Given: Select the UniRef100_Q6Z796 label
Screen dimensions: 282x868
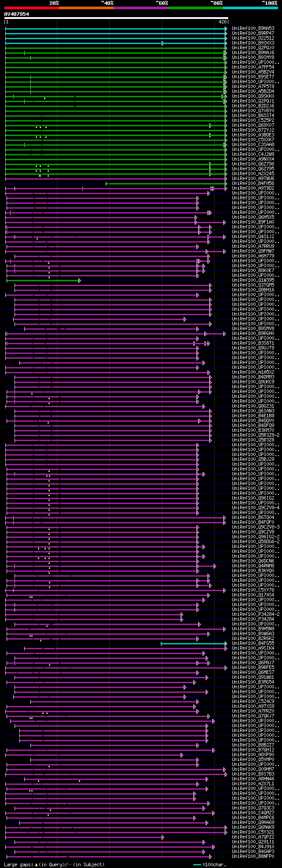Looking at the screenshot, I should 253,164.
